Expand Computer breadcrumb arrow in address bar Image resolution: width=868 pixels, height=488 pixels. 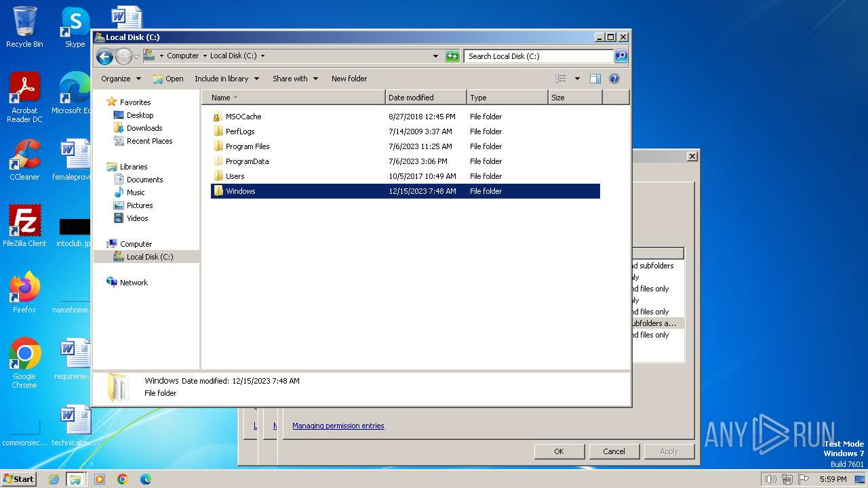click(x=204, y=56)
